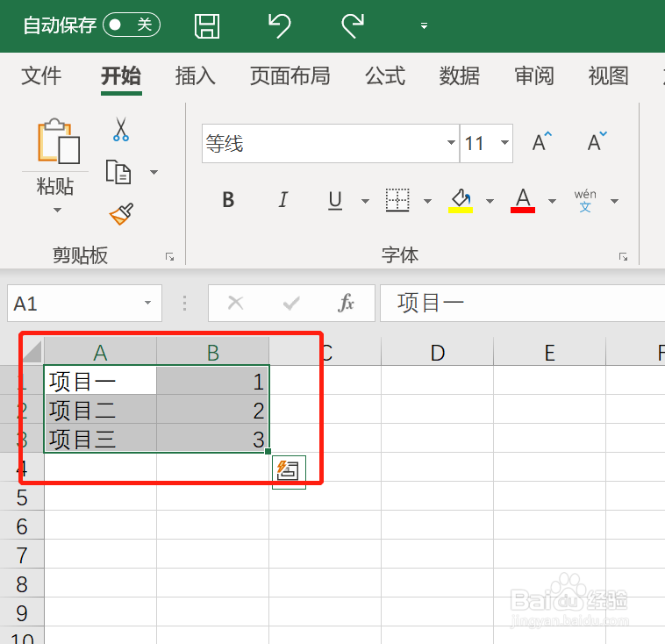Click the Insert Function fx icon

(346, 304)
